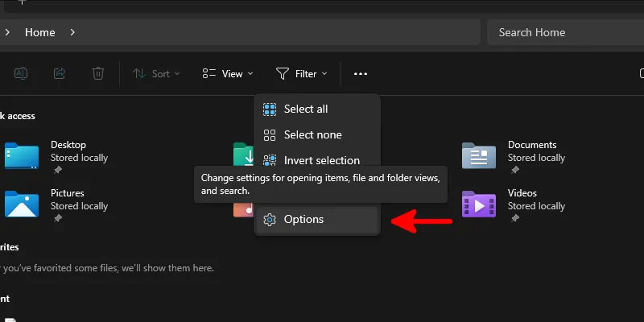Choose Select all from the menu

coord(316,109)
